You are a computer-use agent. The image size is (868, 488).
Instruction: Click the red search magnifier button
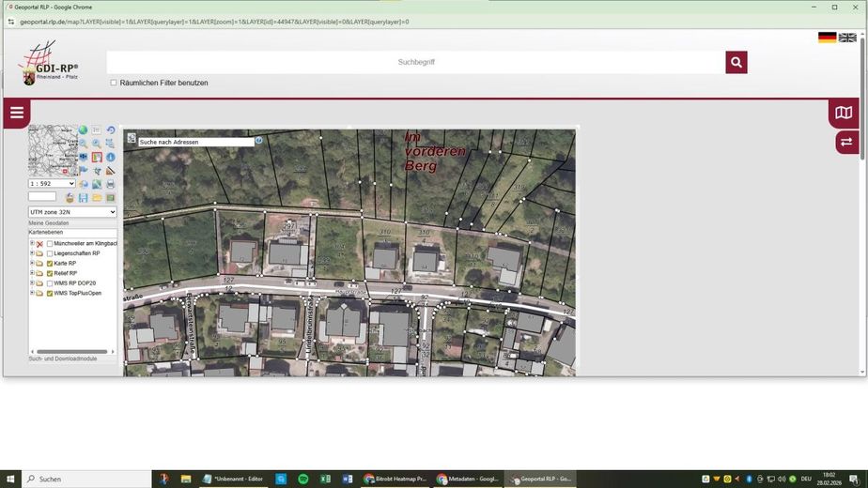pos(736,63)
